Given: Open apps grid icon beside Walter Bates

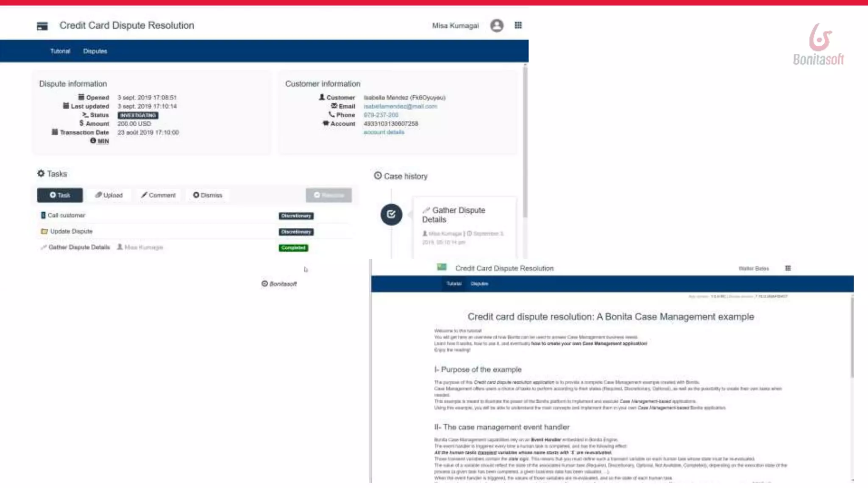Looking at the screenshot, I should click(x=787, y=268).
